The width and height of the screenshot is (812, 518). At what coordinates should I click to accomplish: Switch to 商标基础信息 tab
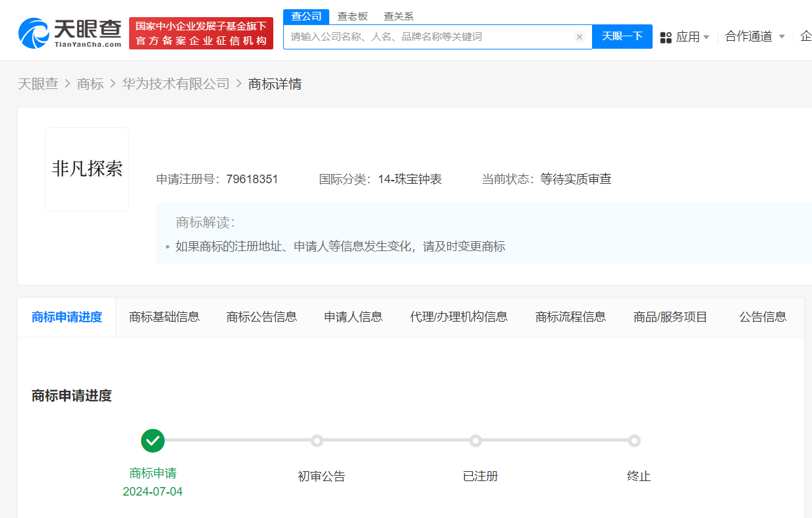[164, 317]
